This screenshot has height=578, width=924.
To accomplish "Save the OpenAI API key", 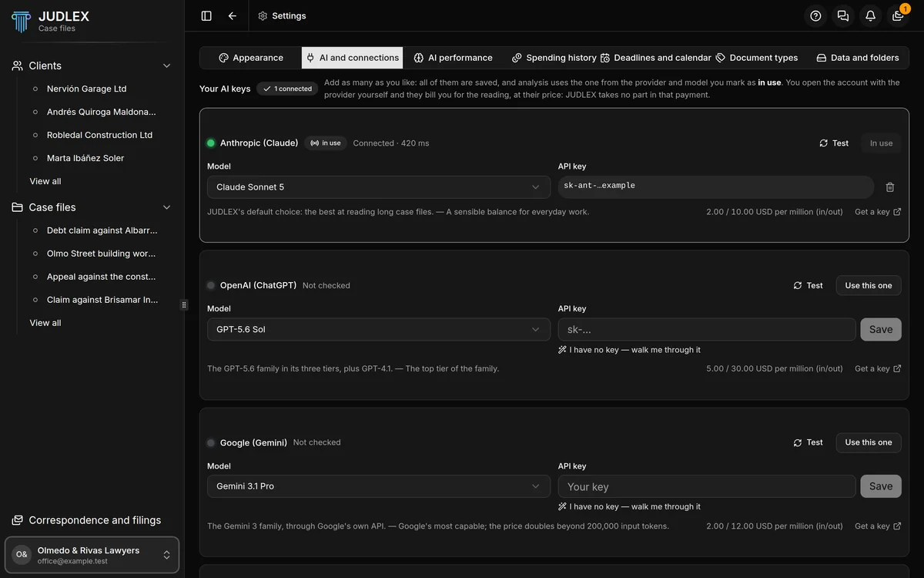I will [881, 329].
